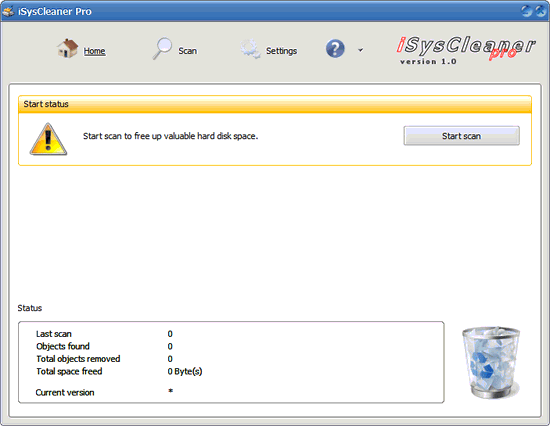The height and width of the screenshot is (426, 550).
Task: Click the iSysCleaner pro logo
Action: (465, 50)
